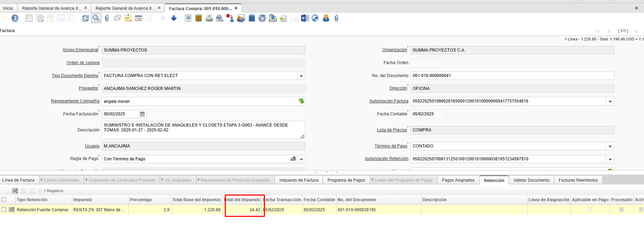This screenshot has height=228, width=644.
Task: Open the Process gear icon in toolbar
Action: point(262,18)
